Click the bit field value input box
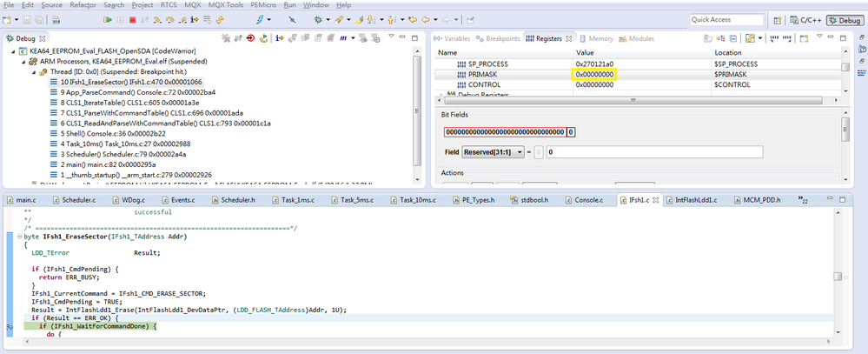 [654, 152]
